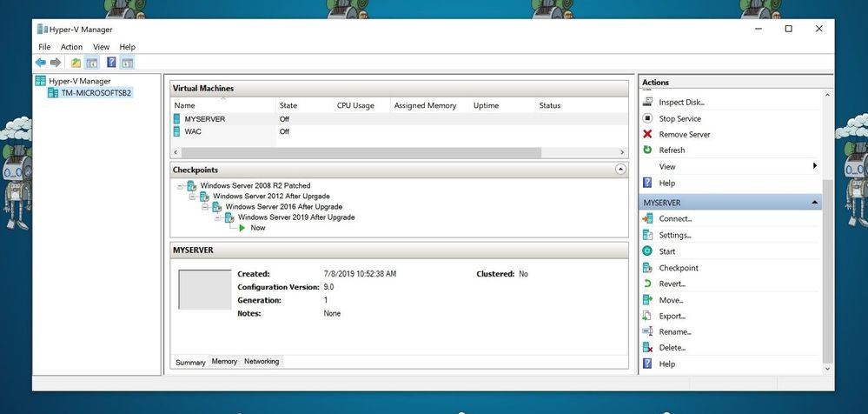Viewport: 868px width, 414px height.
Task: Switch to the Networking tab
Action: (262, 361)
